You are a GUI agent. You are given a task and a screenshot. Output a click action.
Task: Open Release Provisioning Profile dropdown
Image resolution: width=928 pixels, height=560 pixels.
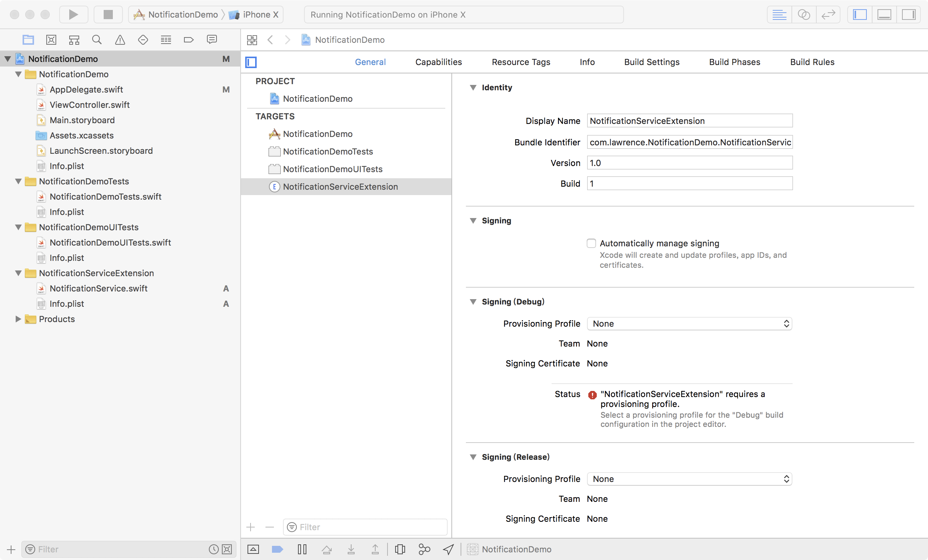689,479
